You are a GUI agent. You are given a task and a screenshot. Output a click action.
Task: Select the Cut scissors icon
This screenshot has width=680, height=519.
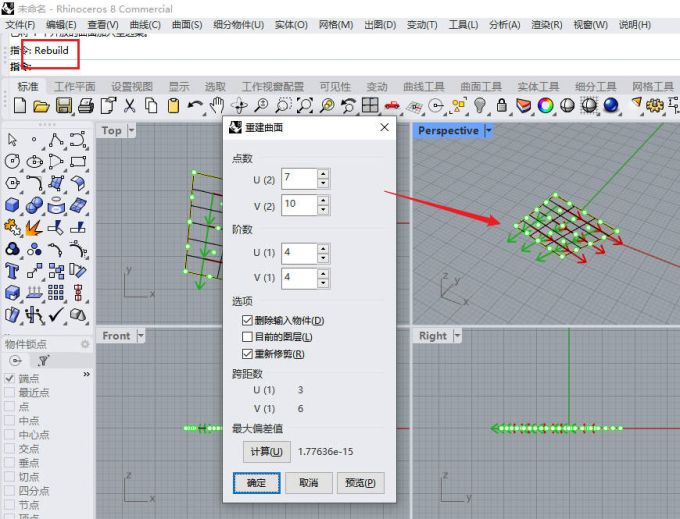click(x=130, y=105)
